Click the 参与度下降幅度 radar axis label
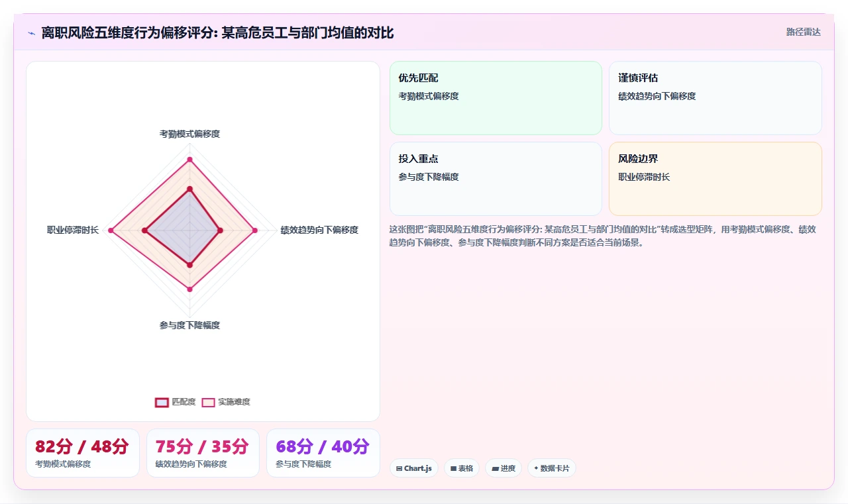The height and width of the screenshot is (504, 848). coord(189,325)
